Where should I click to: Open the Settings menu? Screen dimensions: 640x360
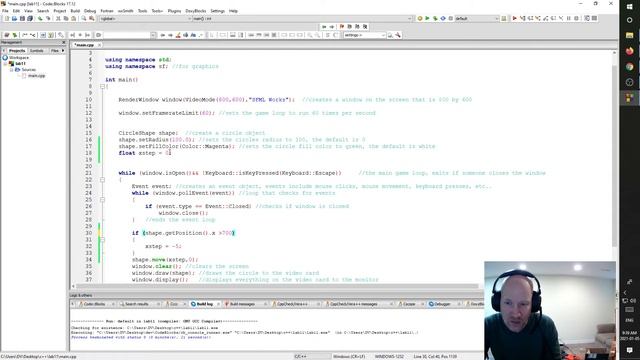tap(218, 11)
